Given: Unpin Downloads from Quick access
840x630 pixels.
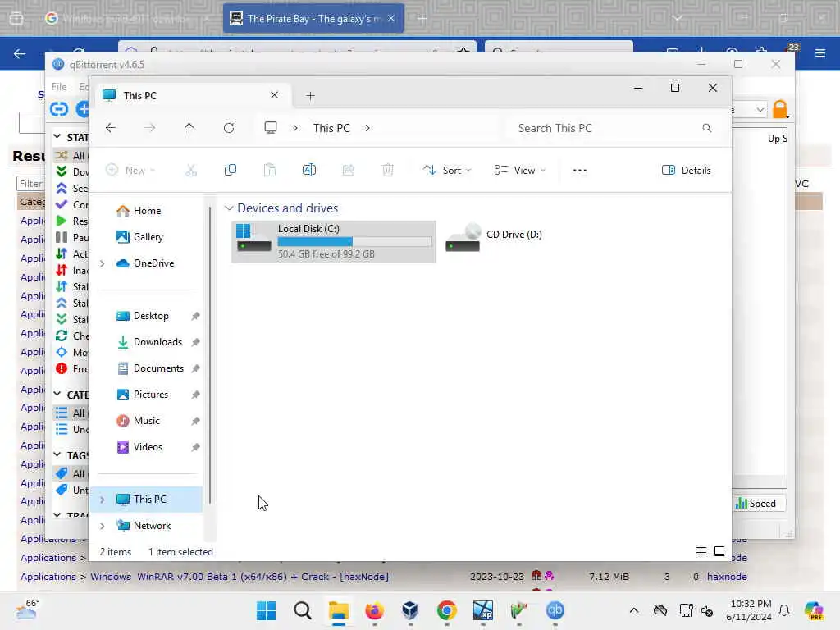Looking at the screenshot, I should coord(195,342).
